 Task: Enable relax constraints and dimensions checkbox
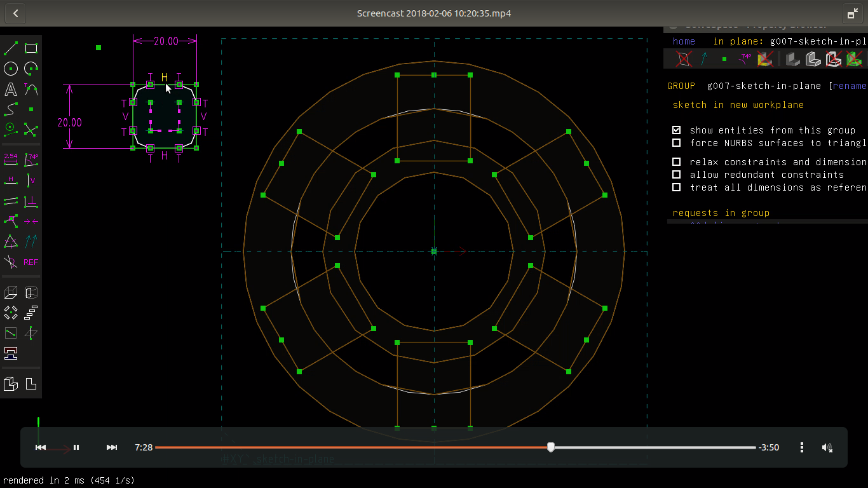[677, 161]
